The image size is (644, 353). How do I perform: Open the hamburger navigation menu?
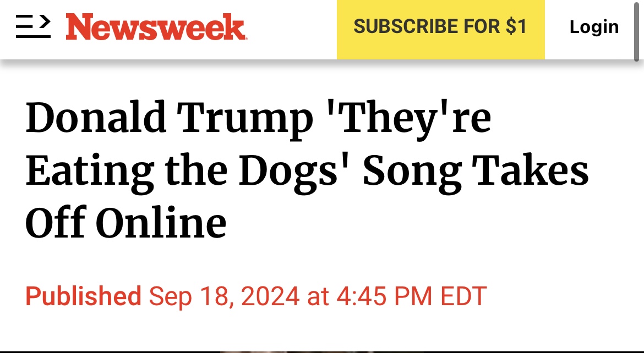coord(32,26)
